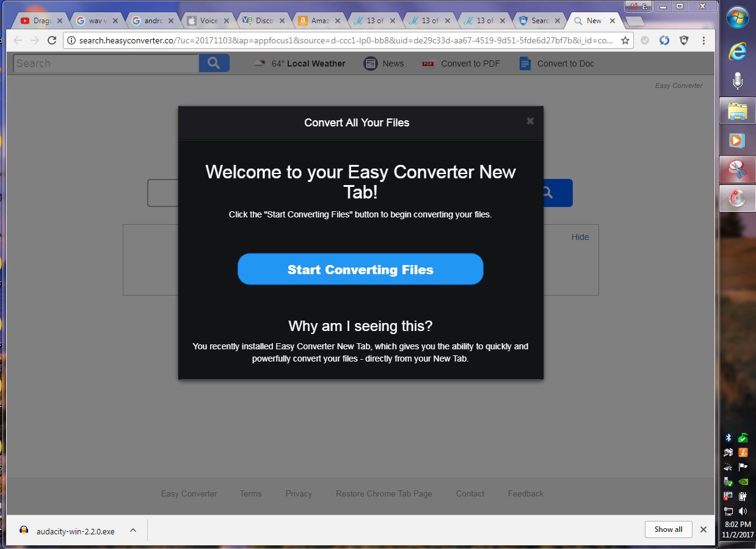Click the safely remove hardware tray icon
Viewport: 756px width, 549px height.
coord(728,482)
